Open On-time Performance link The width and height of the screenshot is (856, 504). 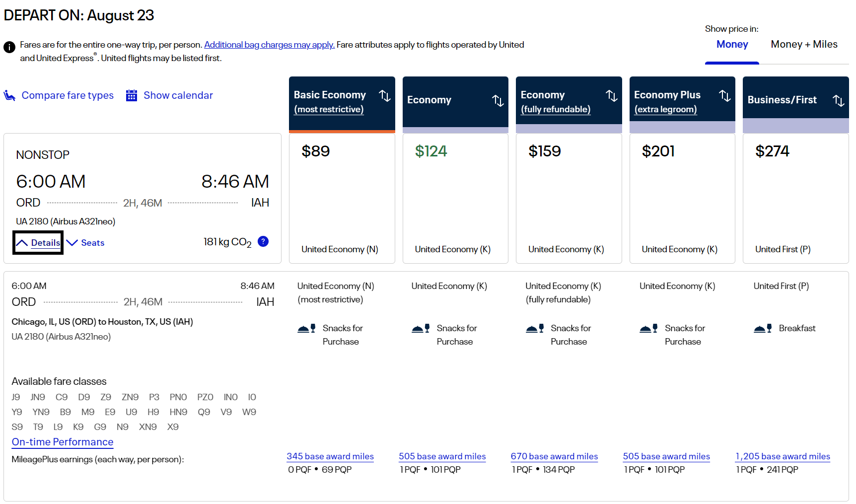pos(63,442)
